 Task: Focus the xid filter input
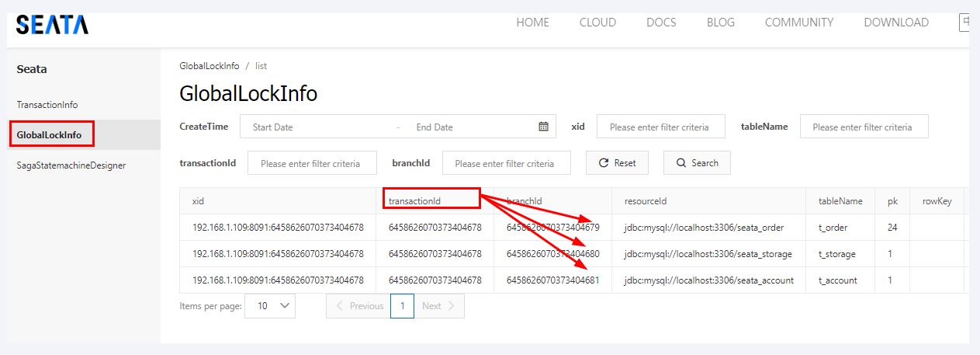click(660, 127)
